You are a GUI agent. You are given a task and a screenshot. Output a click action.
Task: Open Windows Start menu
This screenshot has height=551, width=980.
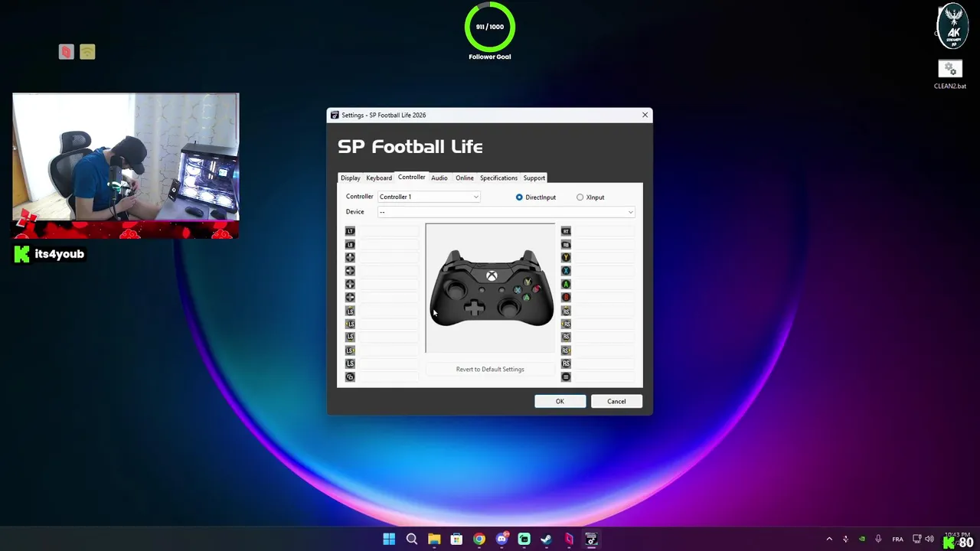389,539
